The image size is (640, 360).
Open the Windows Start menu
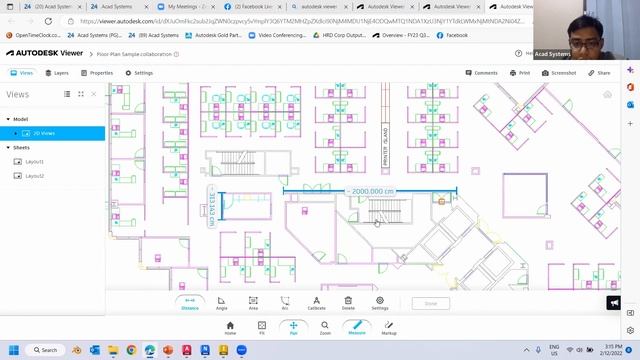[x=14, y=350]
